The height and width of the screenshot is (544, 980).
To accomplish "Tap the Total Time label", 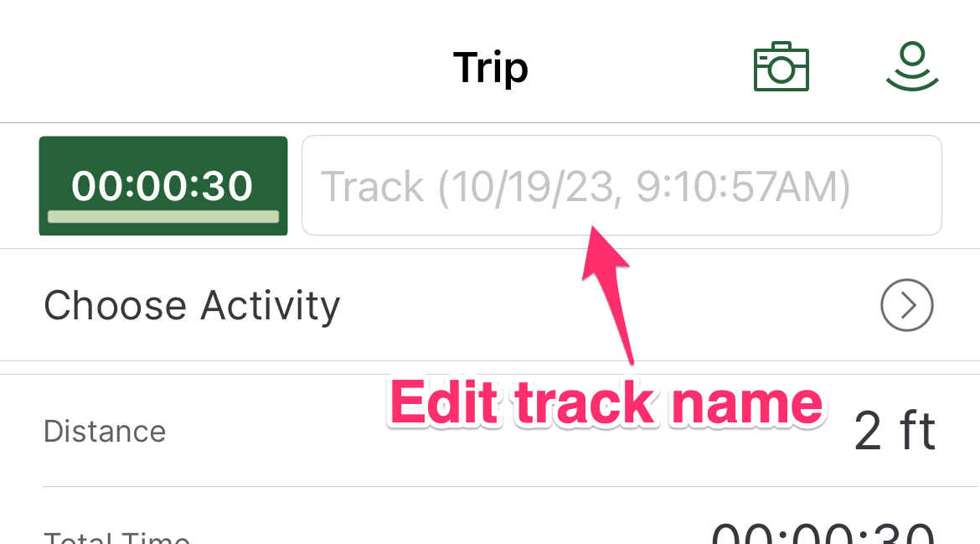I will (x=116, y=537).
